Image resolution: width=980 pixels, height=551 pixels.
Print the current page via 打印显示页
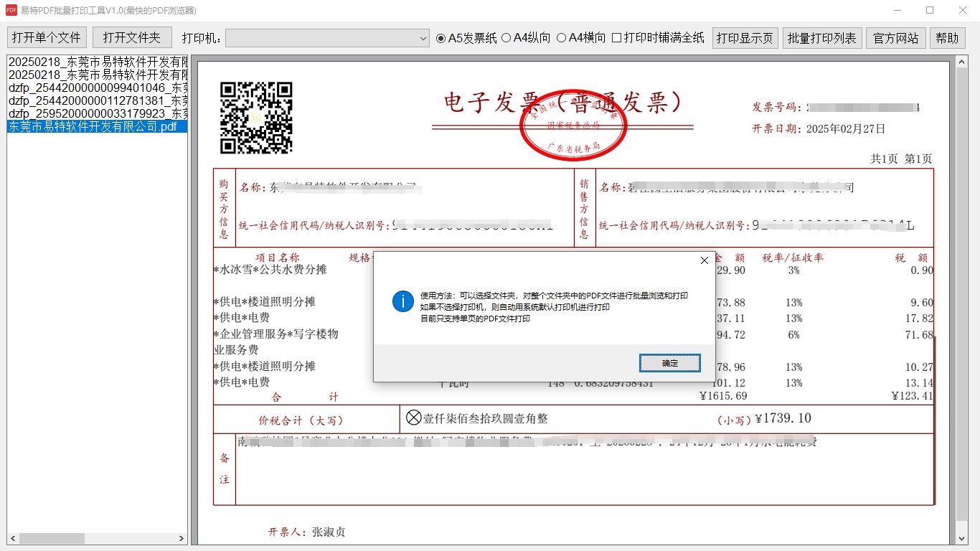pos(745,38)
